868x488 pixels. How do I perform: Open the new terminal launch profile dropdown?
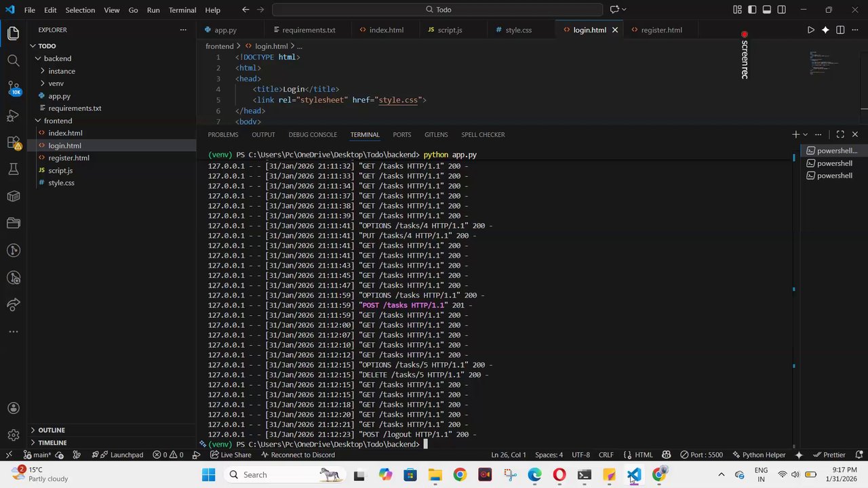tap(805, 134)
